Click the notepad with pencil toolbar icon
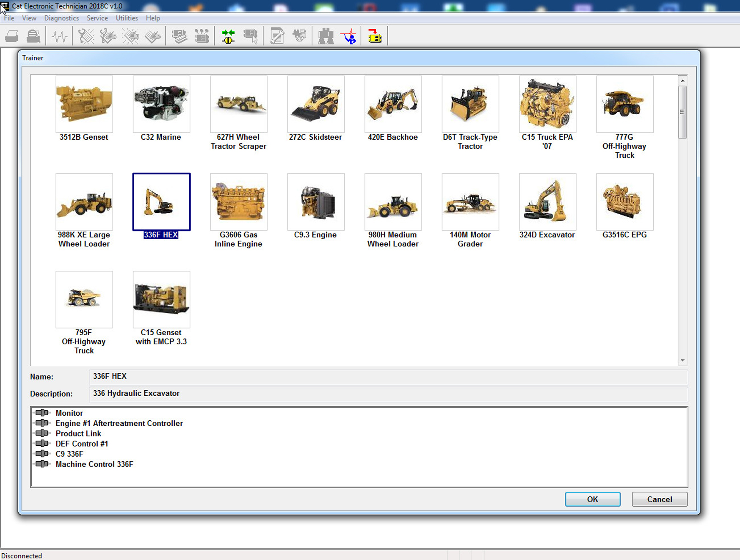740x560 pixels. [277, 36]
